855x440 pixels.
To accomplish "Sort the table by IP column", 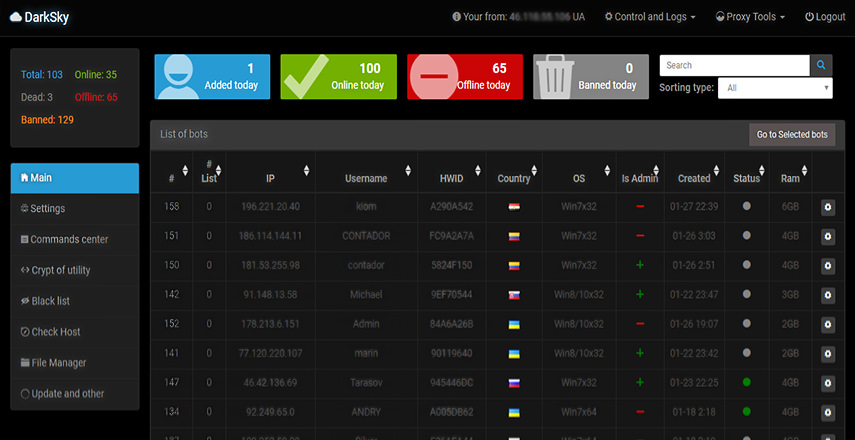I will (x=306, y=171).
